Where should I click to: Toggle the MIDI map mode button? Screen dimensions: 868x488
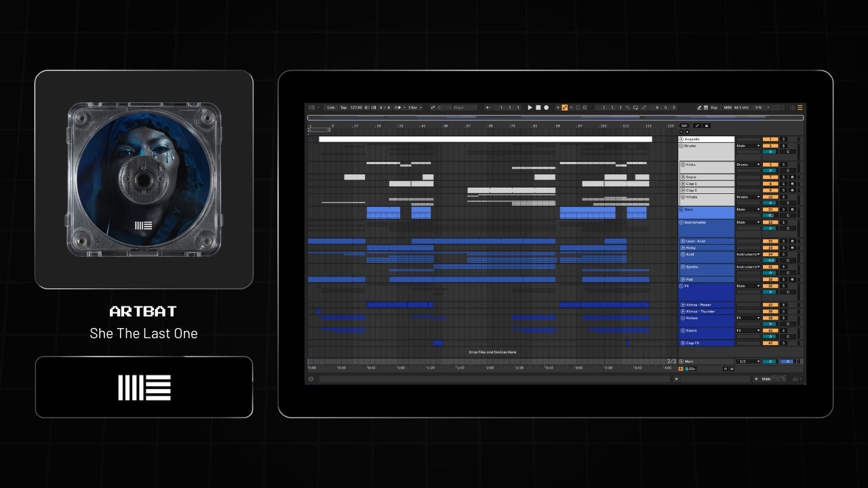coord(728,108)
